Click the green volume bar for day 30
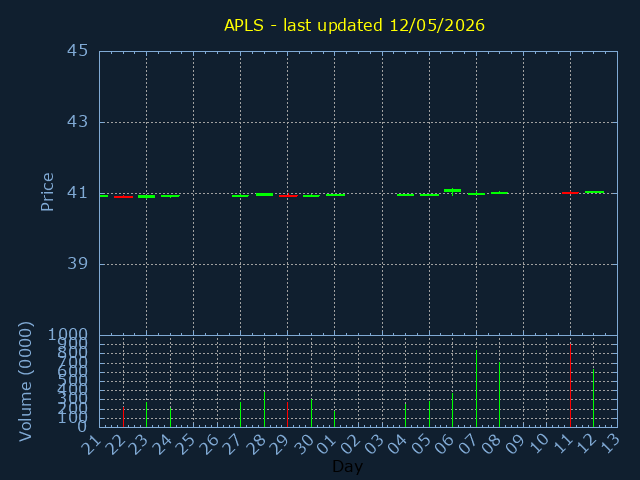640x480 pixels. point(311,413)
